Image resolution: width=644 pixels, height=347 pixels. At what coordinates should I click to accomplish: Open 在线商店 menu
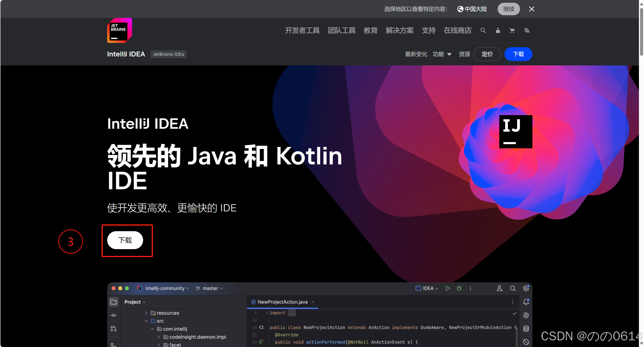[x=457, y=31]
